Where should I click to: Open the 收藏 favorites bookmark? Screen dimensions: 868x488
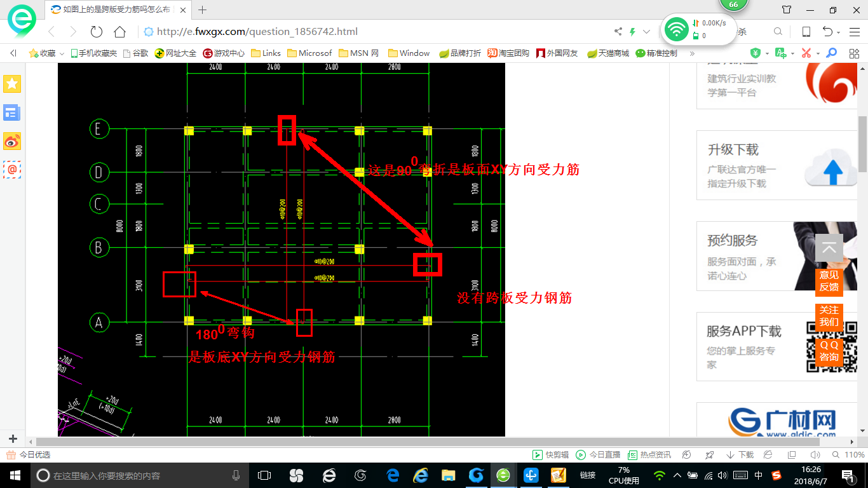[x=43, y=53]
